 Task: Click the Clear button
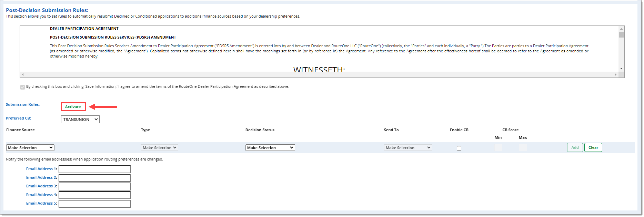tap(593, 147)
